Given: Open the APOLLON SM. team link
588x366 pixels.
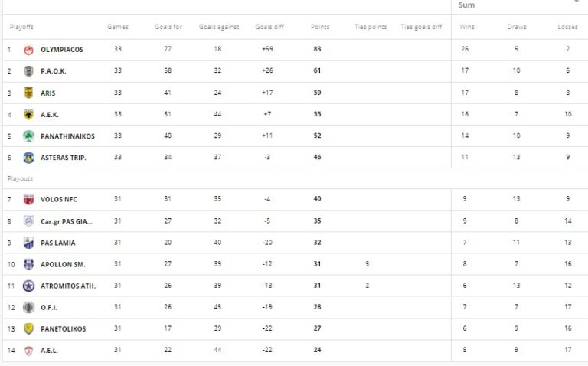Looking at the screenshot, I should 63,264.
